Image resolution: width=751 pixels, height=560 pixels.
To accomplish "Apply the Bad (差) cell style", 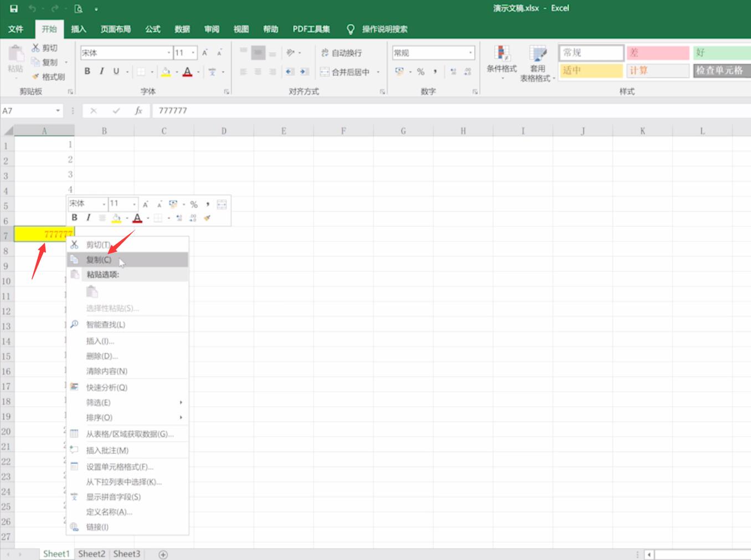I will pos(658,53).
